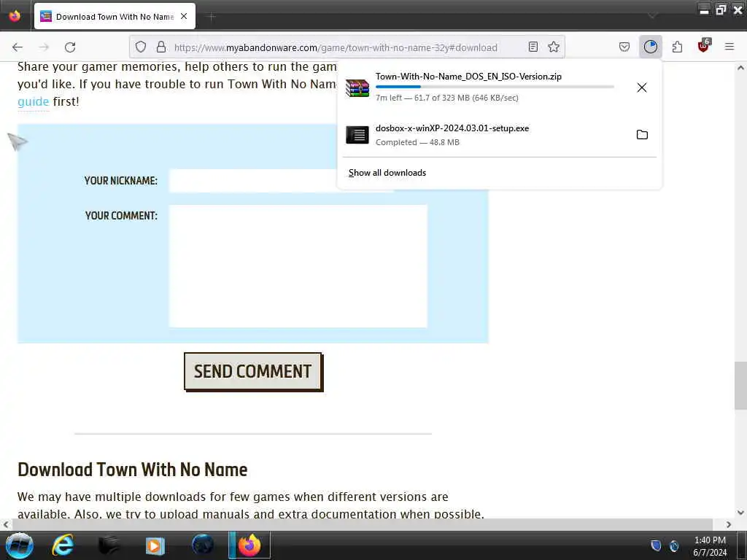The width and height of the screenshot is (747, 560).
Task: Focus the Your Nickname input field
Action: (x=281, y=181)
